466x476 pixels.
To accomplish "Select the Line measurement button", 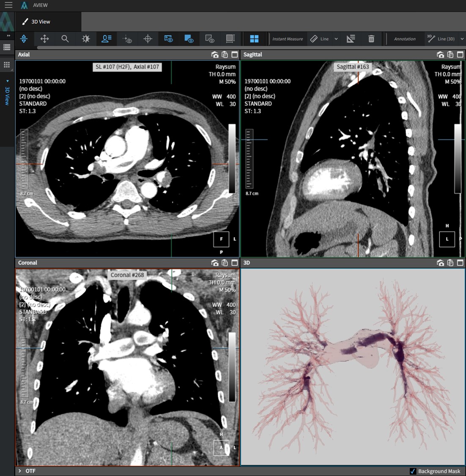I will [x=319, y=39].
